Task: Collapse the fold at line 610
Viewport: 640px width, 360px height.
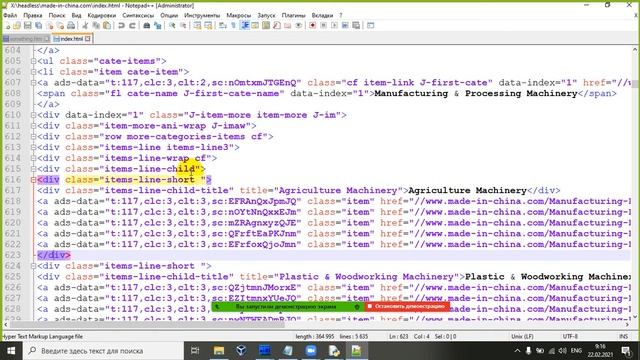Action: pyautogui.click(x=33, y=115)
